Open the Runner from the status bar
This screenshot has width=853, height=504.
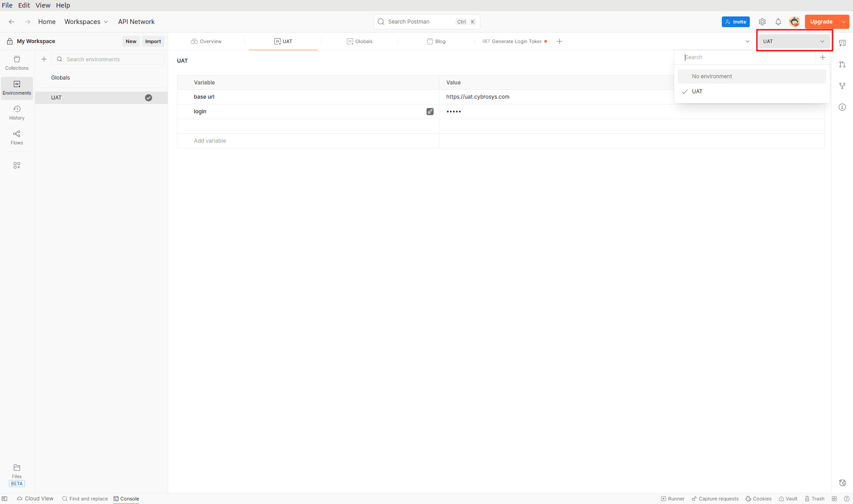pyautogui.click(x=672, y=499)
